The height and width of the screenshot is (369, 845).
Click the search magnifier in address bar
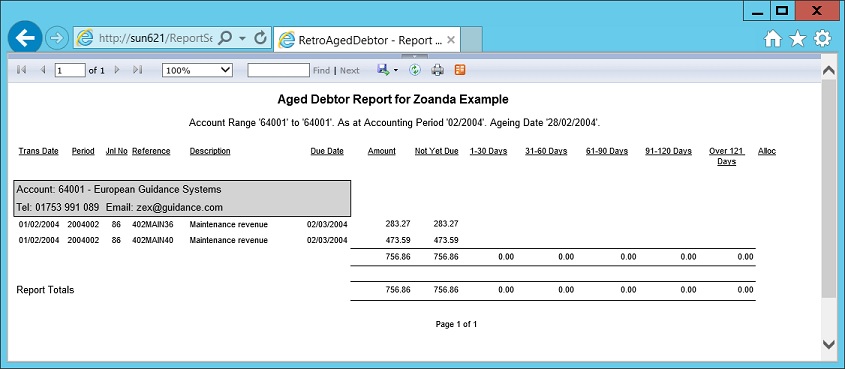tap(226, 38)
